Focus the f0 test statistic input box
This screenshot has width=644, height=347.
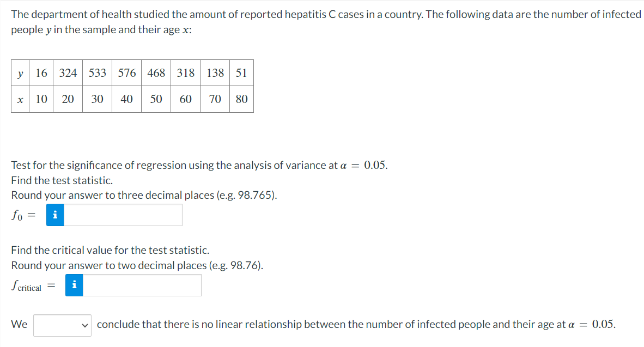123,215
